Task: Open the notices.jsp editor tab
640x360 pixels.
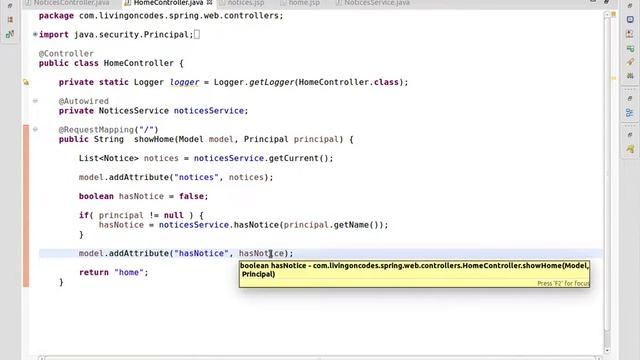Action: point(242,3)
